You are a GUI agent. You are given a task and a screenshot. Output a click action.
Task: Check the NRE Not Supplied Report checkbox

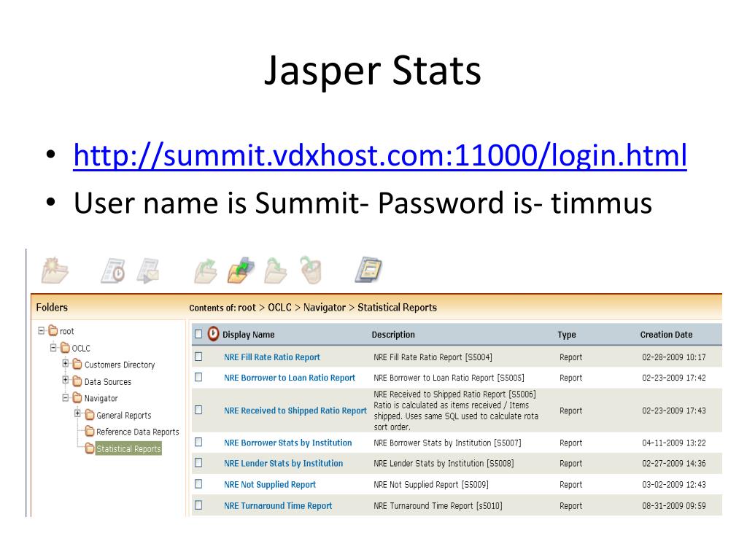[198, 484]
